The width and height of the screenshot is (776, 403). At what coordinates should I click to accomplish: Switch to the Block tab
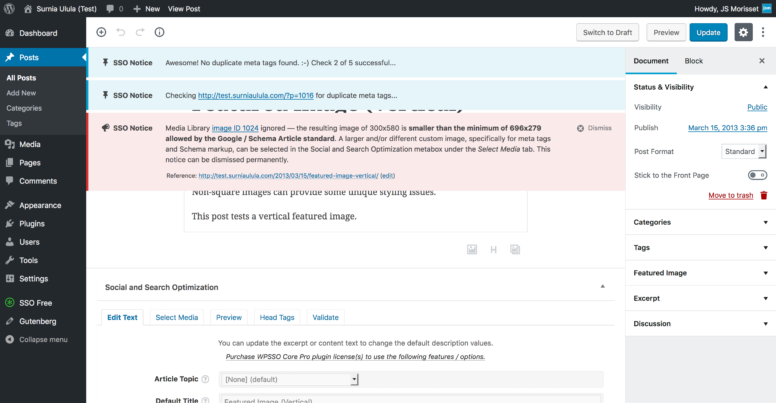click(x=693, y=61)
